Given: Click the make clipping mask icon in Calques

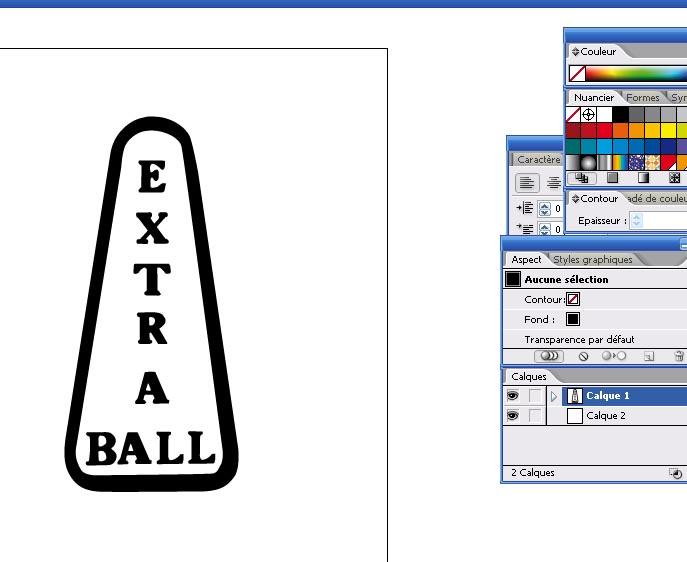Looking at the screenshot, I should [x=676, y=473].
